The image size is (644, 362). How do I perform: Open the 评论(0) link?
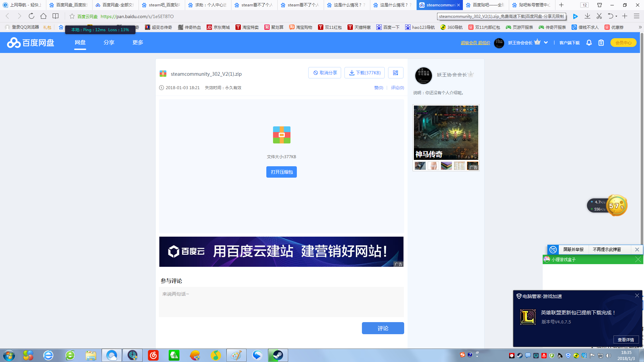(x=397, y=88)
